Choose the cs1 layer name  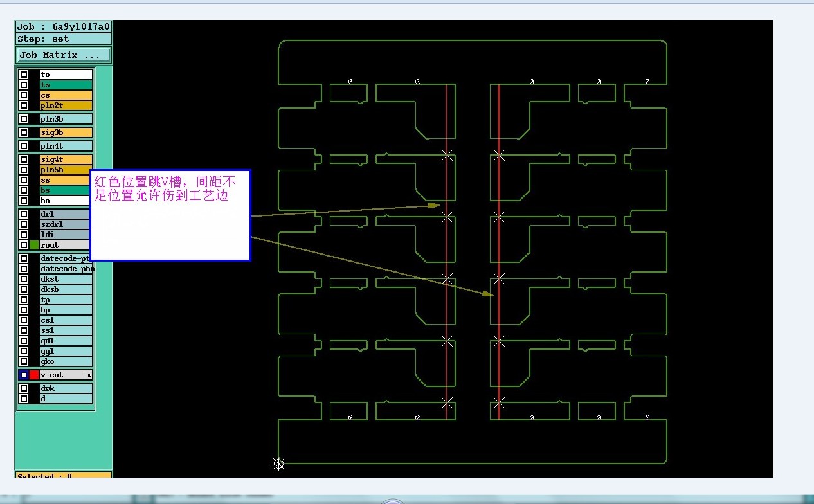pyautogui.click(x=66, y=320)
